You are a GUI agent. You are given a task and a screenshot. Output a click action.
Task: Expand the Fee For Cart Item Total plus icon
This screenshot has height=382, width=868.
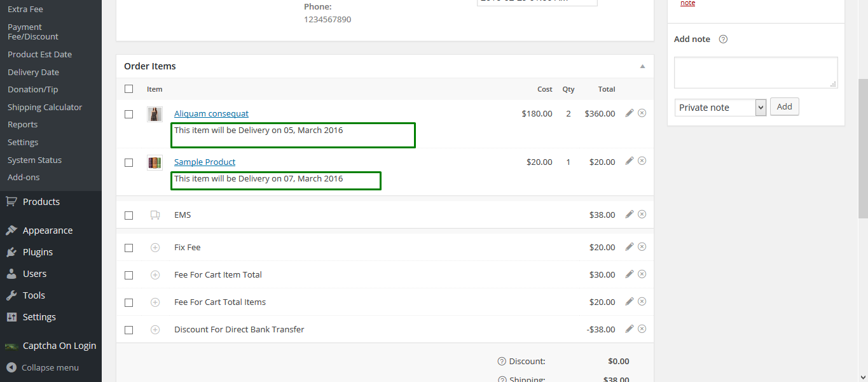tap(155, 275)
